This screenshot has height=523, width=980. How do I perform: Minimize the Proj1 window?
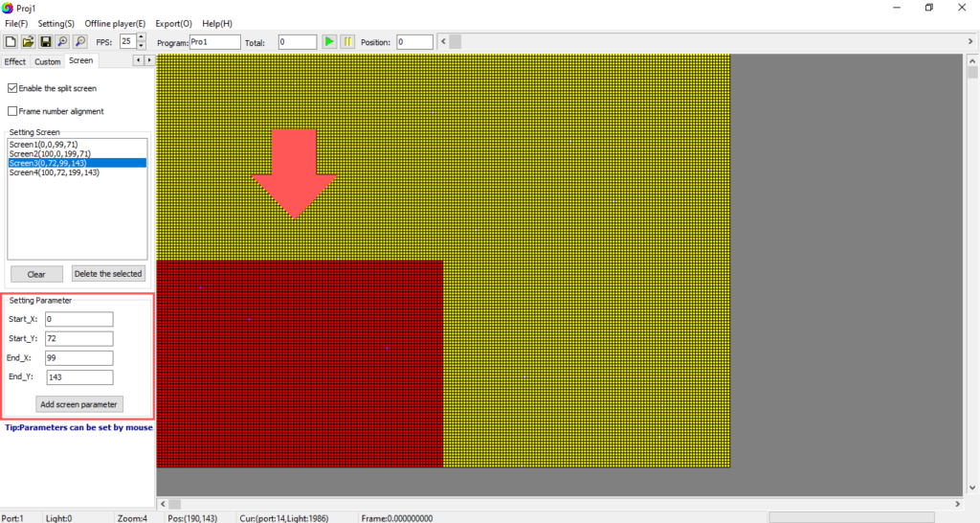[x=897, y=8]
